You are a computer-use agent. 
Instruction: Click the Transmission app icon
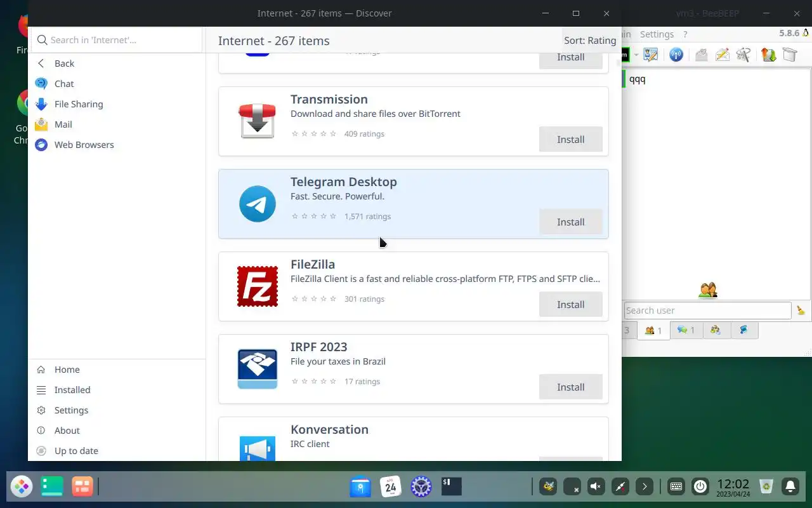pos(258,121)
